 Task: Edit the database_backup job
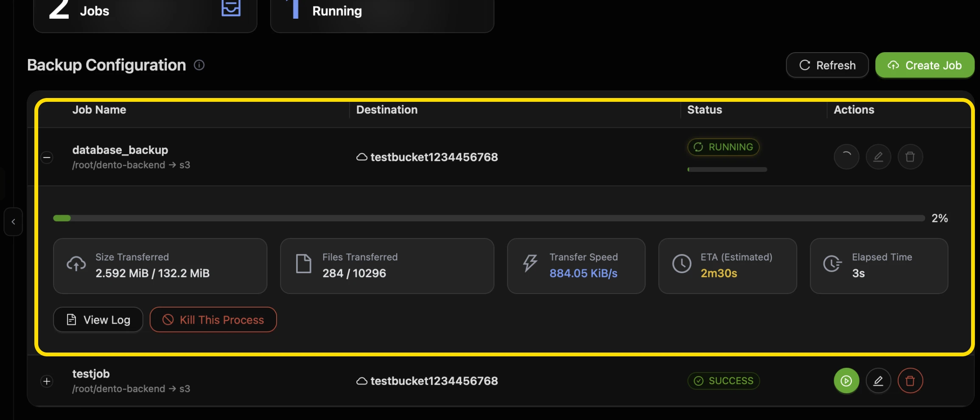coord(878,157)
